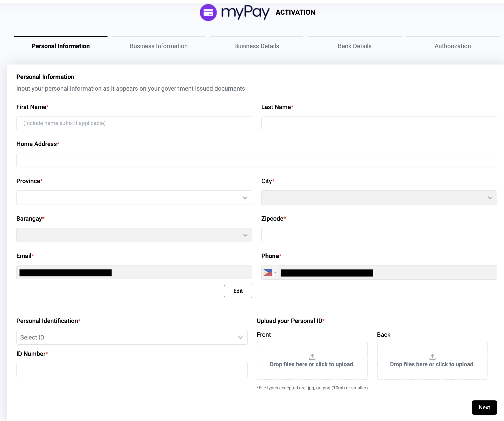504x421 pixels.
Task: Click the myPay logo icon
Action: click(208, 13)
